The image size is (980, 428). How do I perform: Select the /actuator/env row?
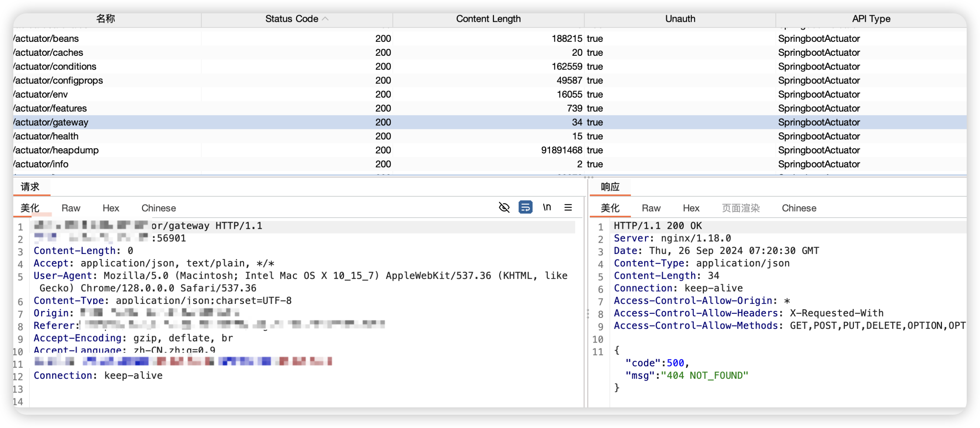[490, 94]
